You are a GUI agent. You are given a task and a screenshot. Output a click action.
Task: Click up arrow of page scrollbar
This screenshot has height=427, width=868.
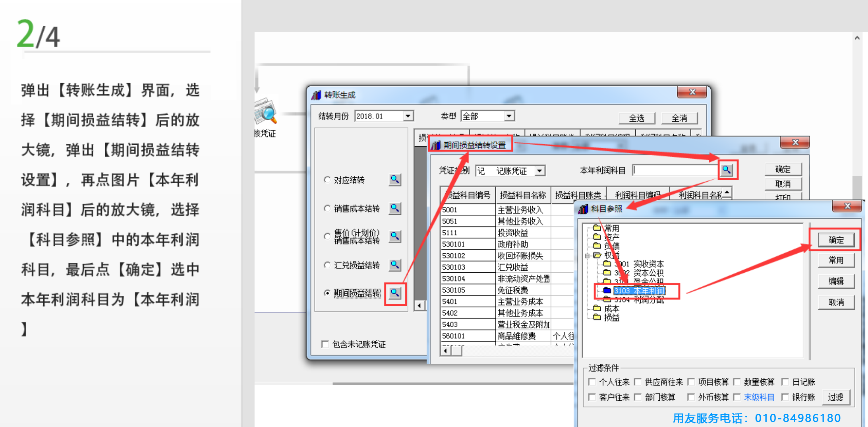pos(857,38)
